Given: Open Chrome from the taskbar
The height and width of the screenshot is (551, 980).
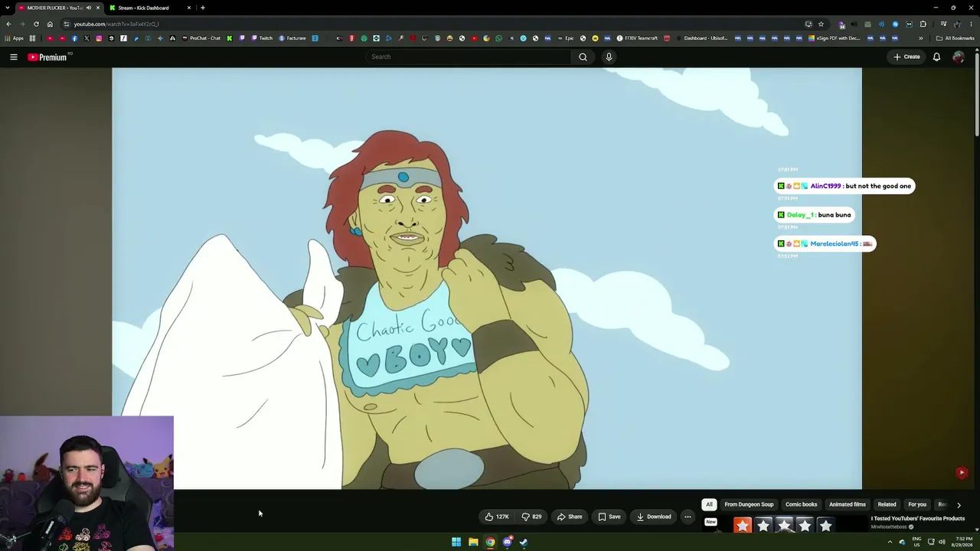Looking at the screenshot, I should point(490,542).
